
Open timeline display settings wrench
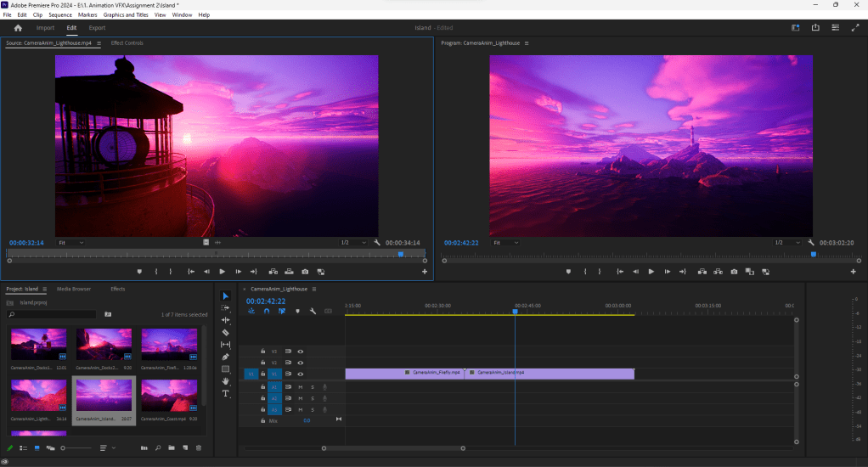click(313, 311)
